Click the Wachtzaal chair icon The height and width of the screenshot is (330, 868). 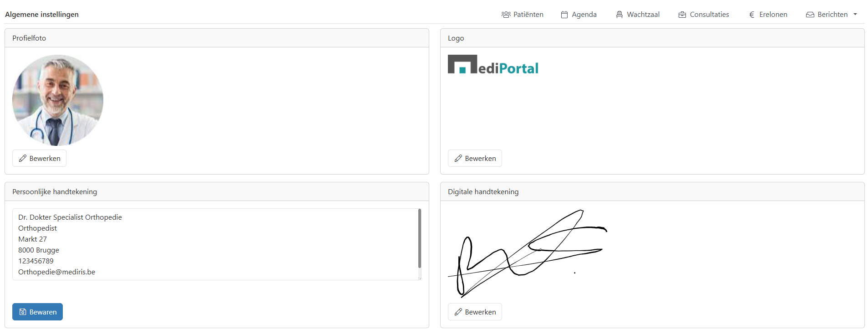(x=619, y=15)
